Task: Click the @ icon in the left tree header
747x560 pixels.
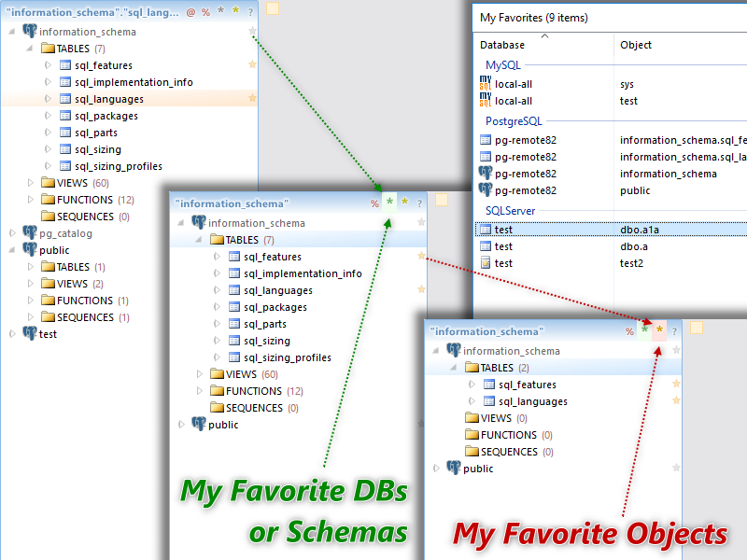Action: pyautogui.click(x=190, y=12)
